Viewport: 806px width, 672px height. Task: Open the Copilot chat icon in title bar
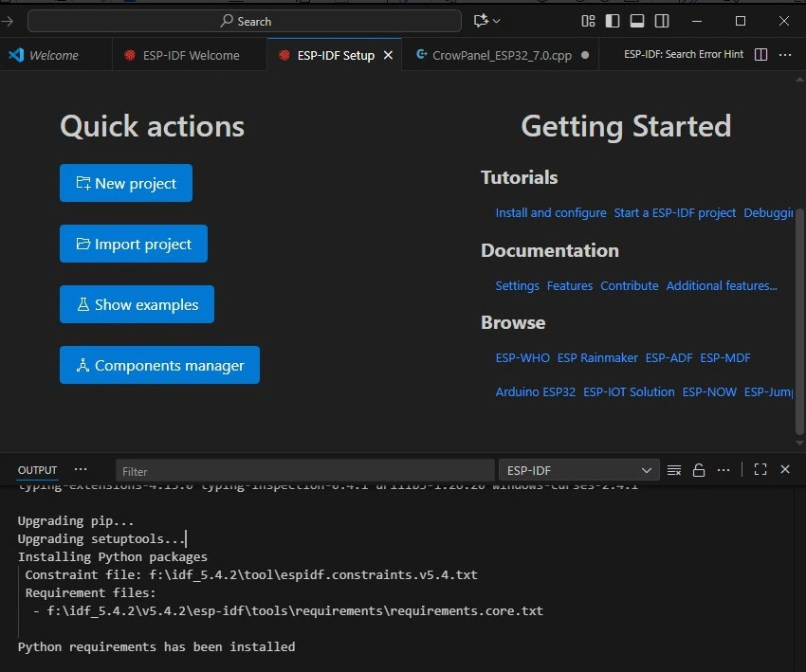point(481,21)
